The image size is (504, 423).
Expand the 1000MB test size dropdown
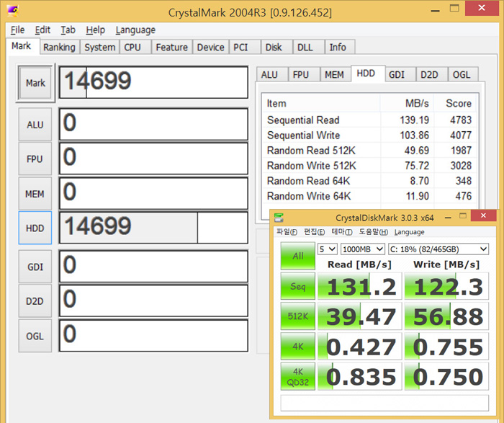click(362, 249)
